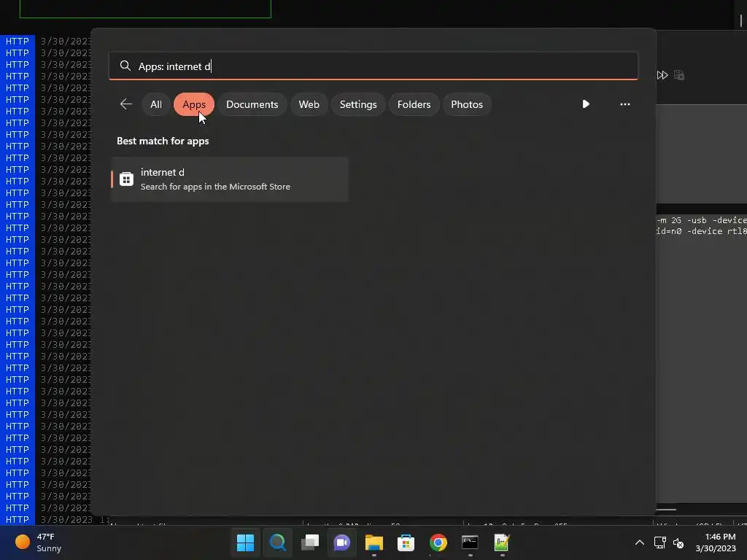Open Task View from the taskbar
The height and width of the screenshot is (560, 747).
click(x=309, y=542)
